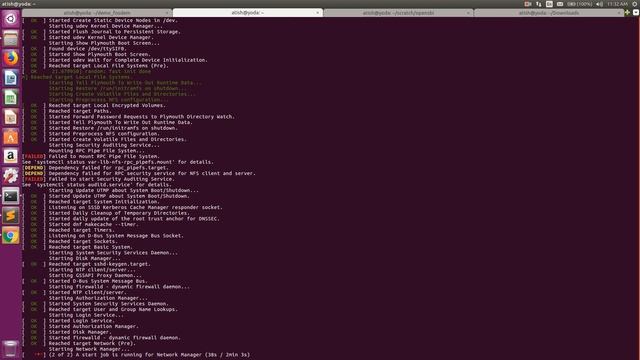Viewport: 640px width, 360px height.
Task: Click 'Starting Show Plymouth Boot Screen...' line
Action: pyautogui.click(x=104, y=43)
